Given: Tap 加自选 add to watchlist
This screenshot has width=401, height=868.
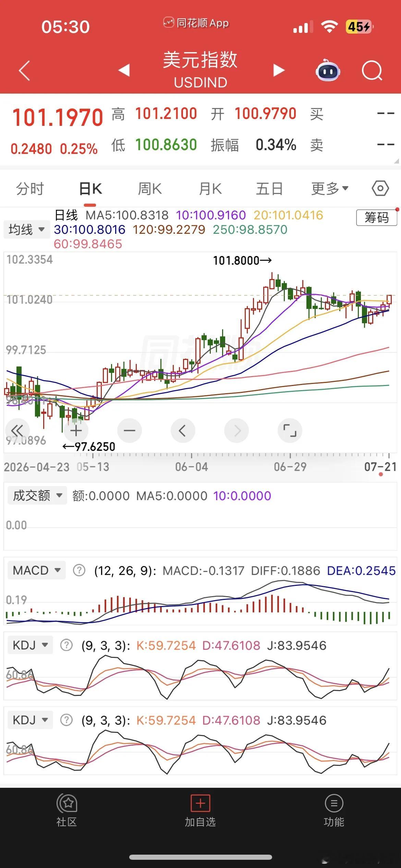Looking at the screenshot, I should click(x=200, y=810).
